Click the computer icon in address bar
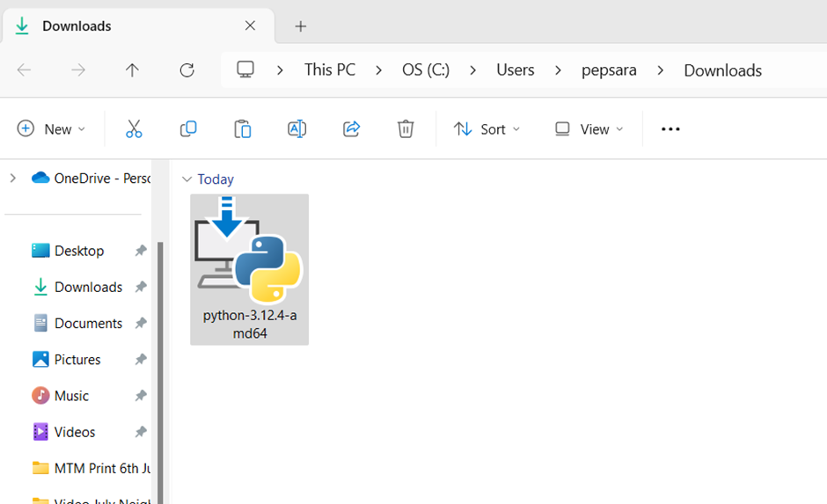 (x=245, y=69)
